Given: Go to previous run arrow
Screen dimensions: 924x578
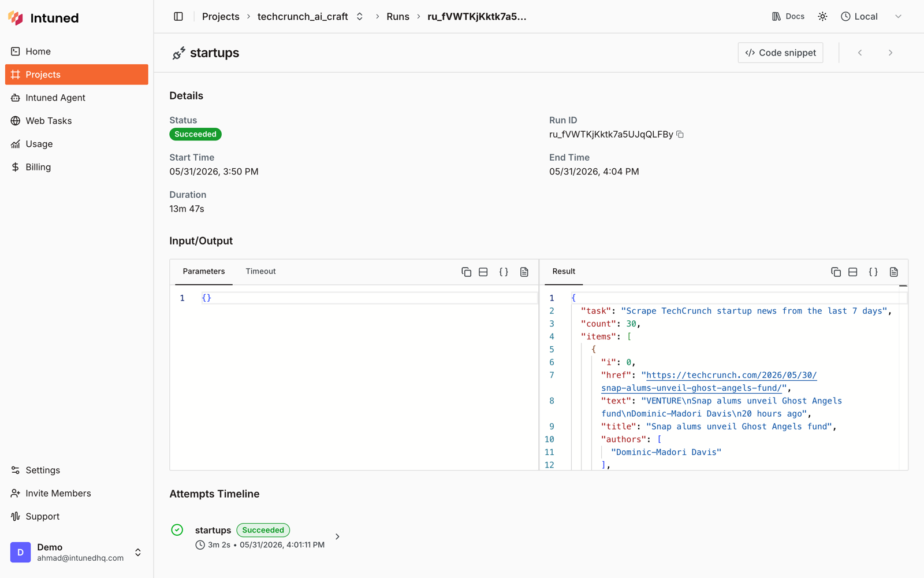Looking at the screenshot, I should click(x=860, y=53).
